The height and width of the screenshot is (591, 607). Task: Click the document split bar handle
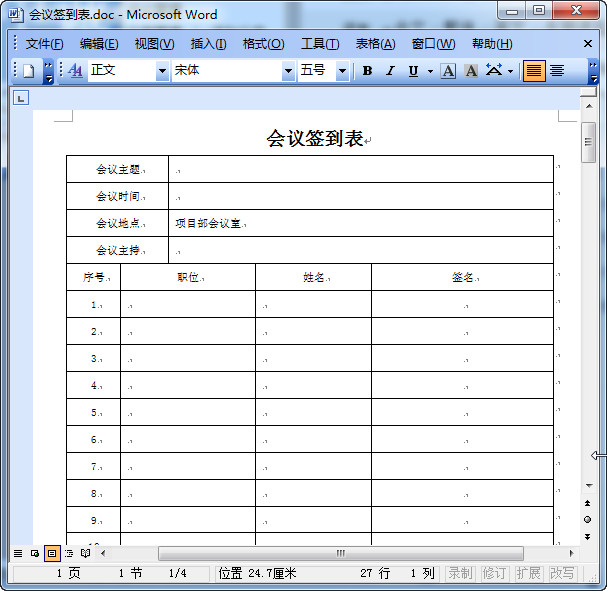click(588, 93)
